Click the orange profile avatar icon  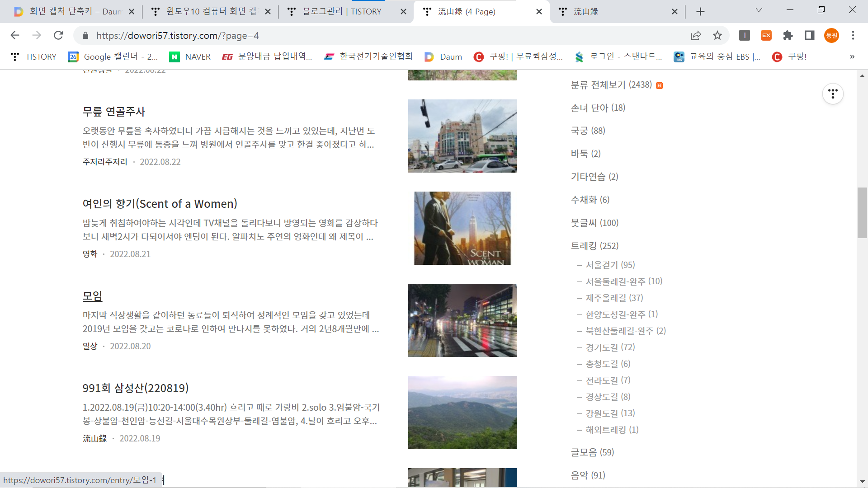(x=831, y=35)
